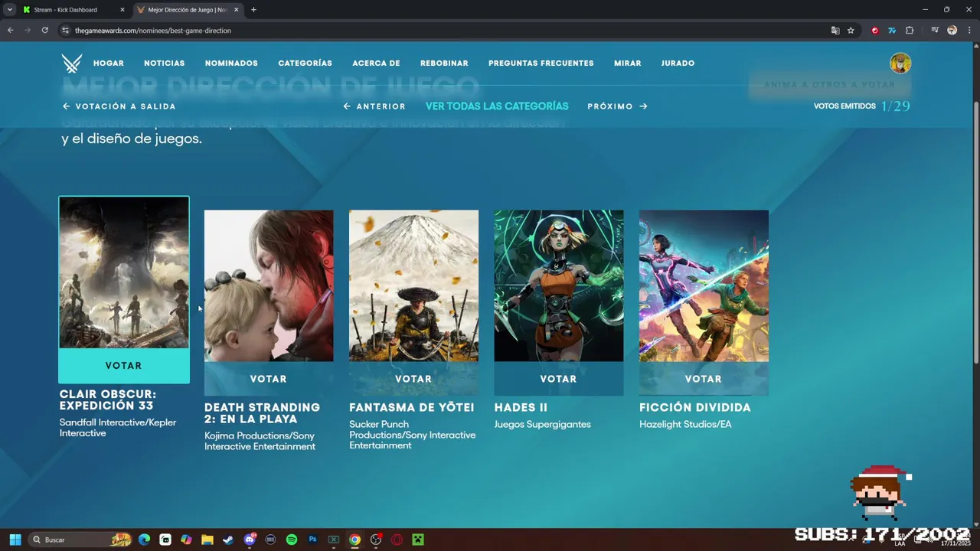Viewport: 980px width, 551px height.
Task: Open Copilot from the taskbar
Action: (186, 540)
